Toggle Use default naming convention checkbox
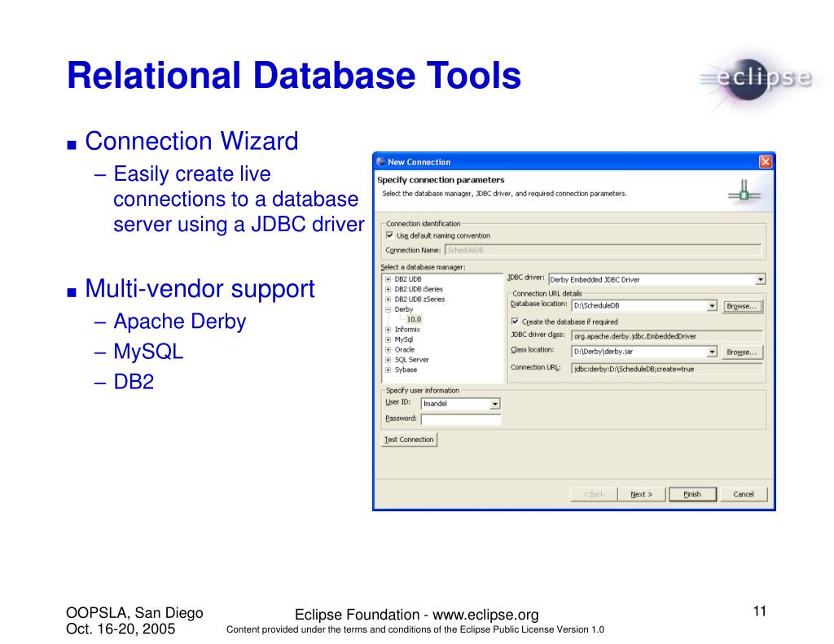 click(390, 235)
